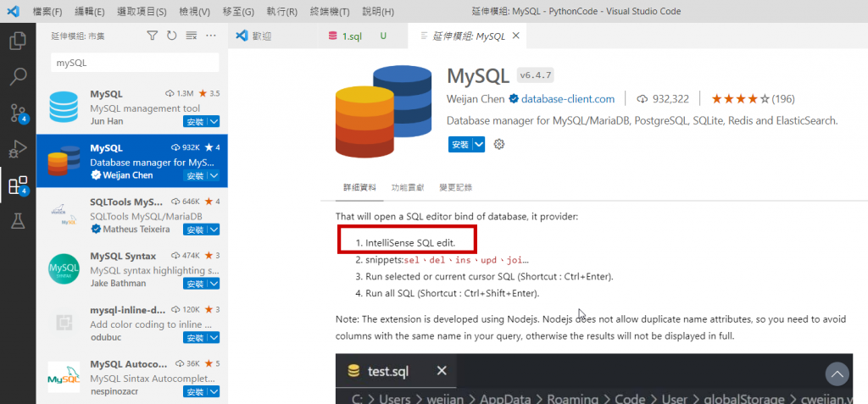Install MySQL Syntax extension
This screenshot has height=404, width=868.
tap(196, 284)
